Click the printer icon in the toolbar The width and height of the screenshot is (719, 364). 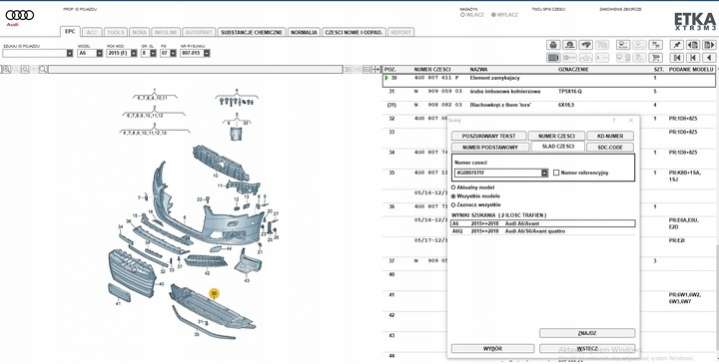click(553, 45)
